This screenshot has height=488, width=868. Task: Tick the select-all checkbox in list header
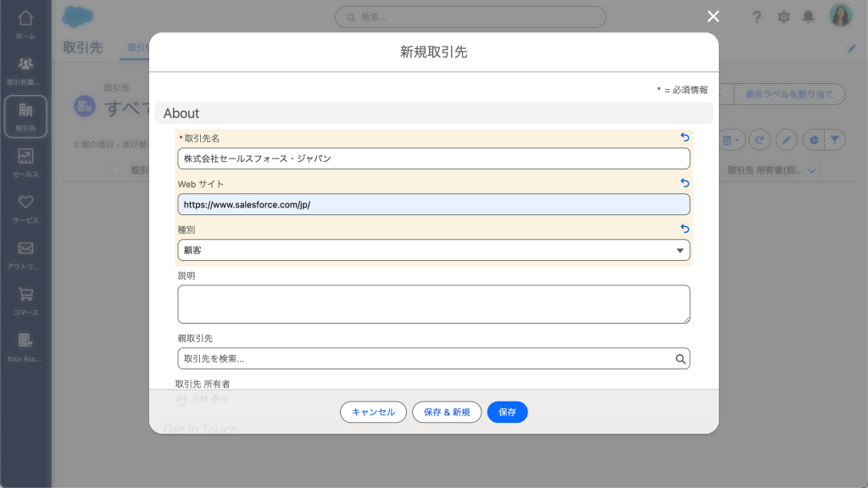[114, 171]
